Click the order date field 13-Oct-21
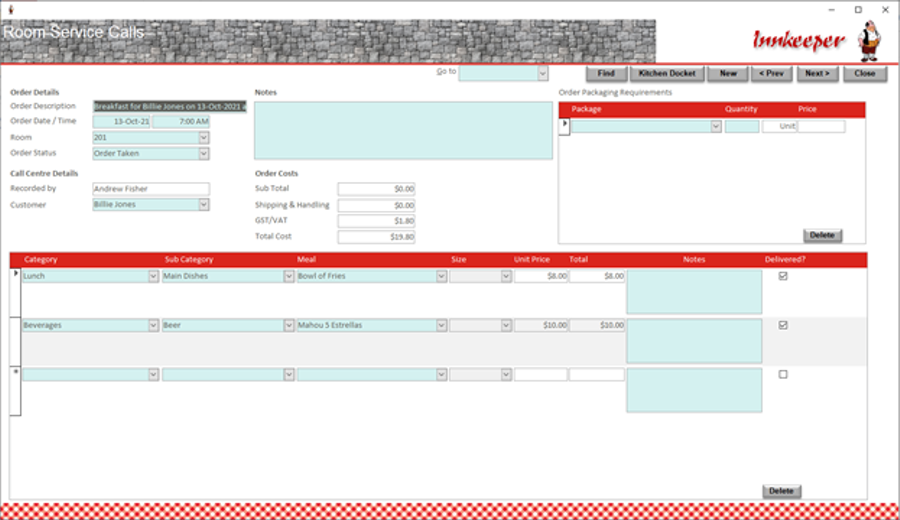 122,122
